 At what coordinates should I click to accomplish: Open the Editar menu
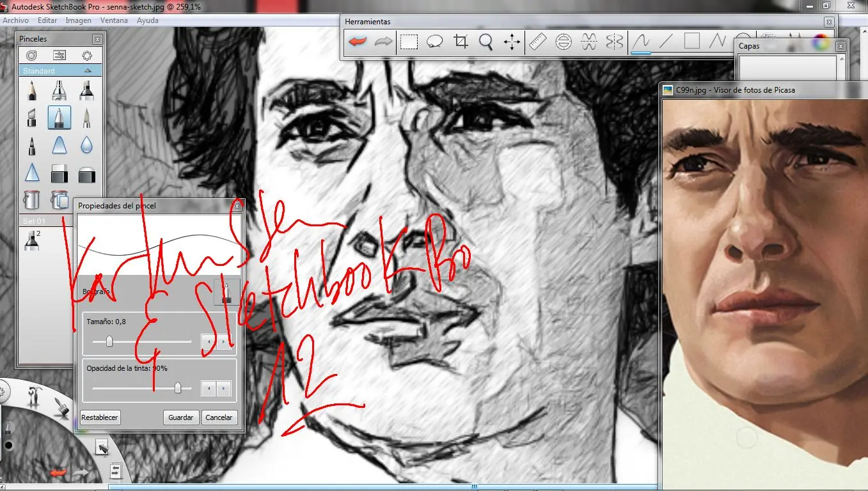click(47, 20)
